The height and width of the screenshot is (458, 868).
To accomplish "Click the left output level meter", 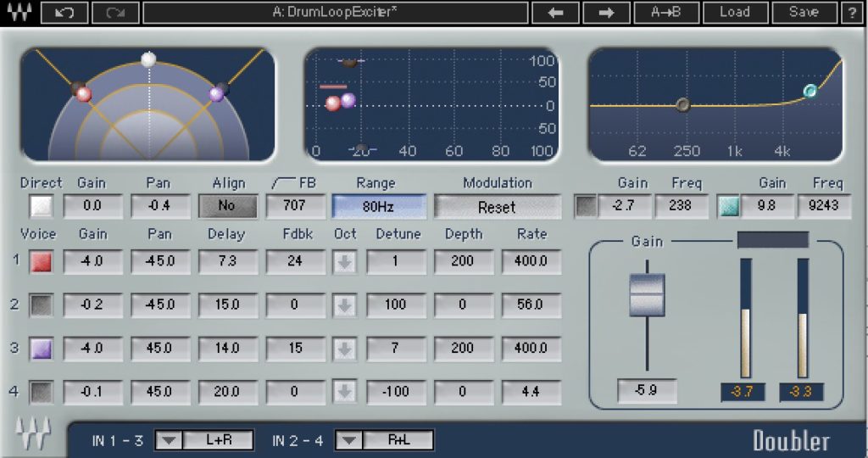I will pyautogui.click(x=746, y=318).
